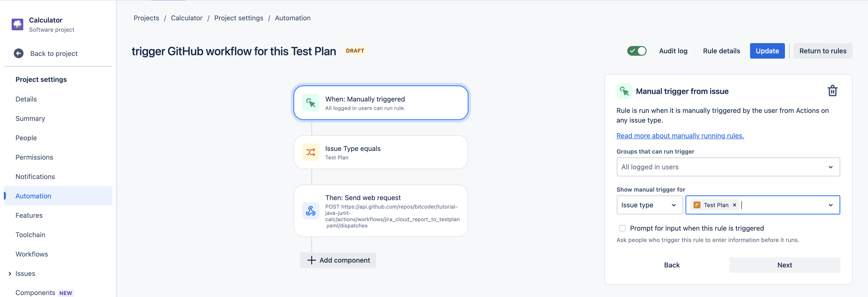Click Automation in the breadcrumb
Screen dimensions: 868x297
click(x=293, y=18)
